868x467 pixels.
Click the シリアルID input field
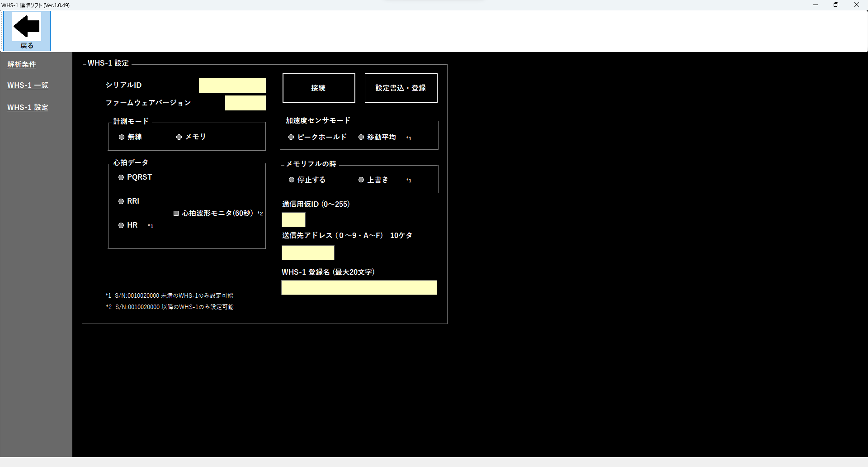tap(232, 86)
